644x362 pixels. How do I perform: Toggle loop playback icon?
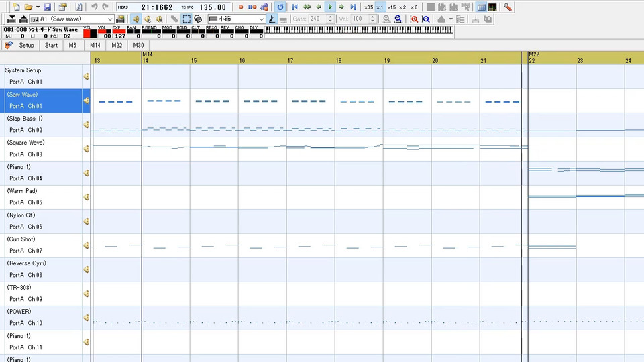(280, 7)
